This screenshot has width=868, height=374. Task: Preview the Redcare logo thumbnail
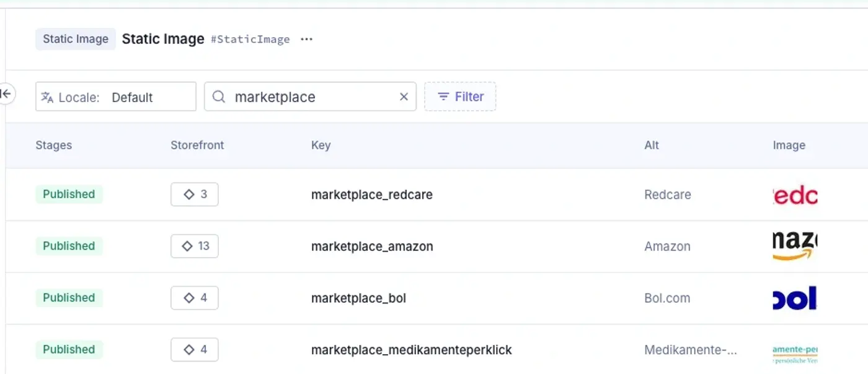point(795,194)
